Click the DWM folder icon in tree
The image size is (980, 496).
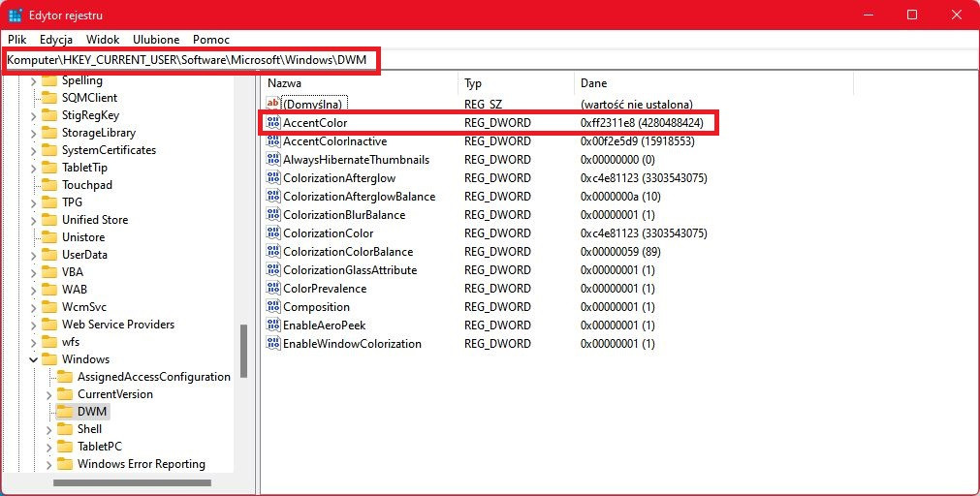click(x=65, y=412)
